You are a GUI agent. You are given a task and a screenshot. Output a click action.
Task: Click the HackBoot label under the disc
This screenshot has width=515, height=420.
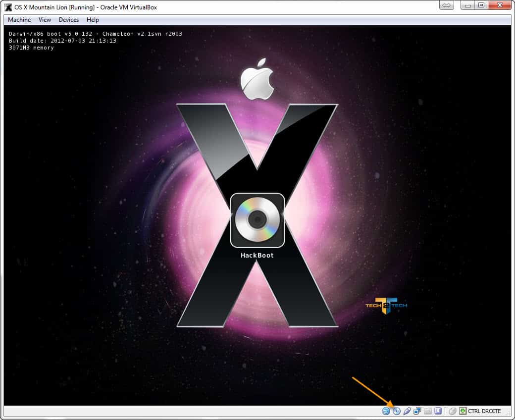[x=257, y=255]
